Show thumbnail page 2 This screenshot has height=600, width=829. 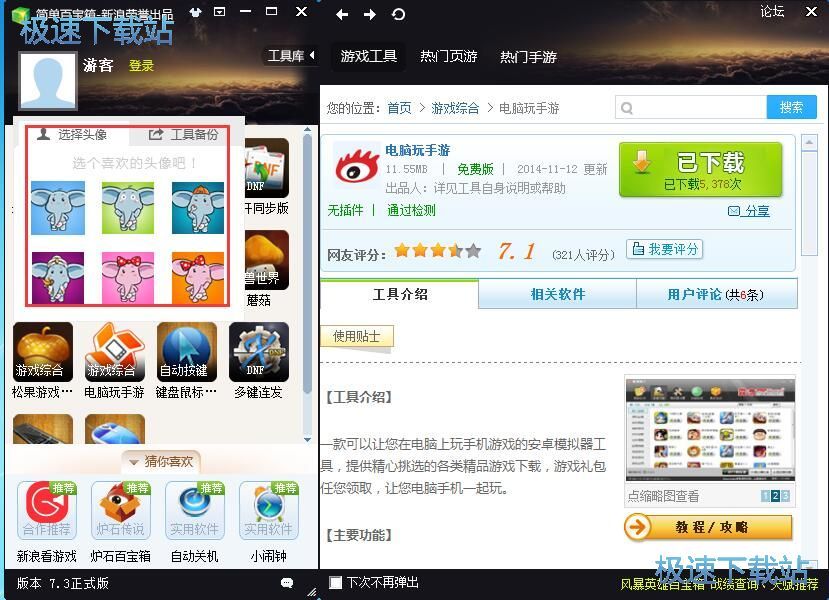pos(775,496)
